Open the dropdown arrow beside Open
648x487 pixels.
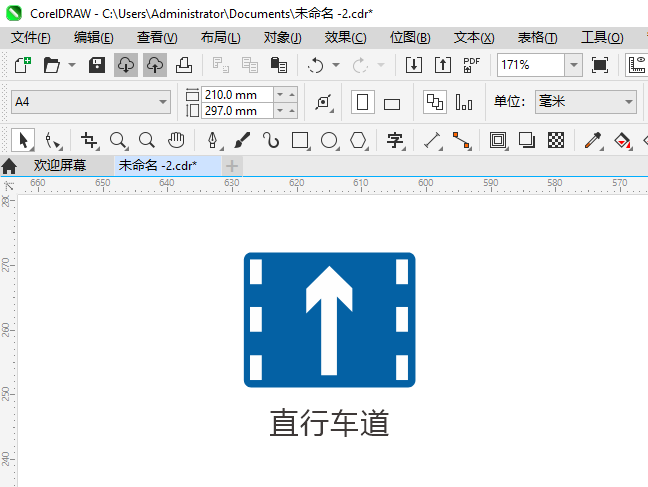point(72,65)
